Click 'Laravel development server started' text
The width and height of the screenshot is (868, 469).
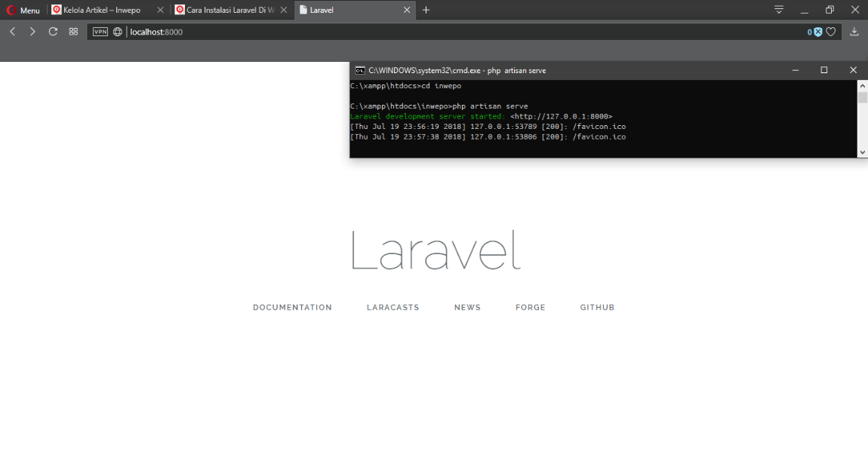(427, 117)
